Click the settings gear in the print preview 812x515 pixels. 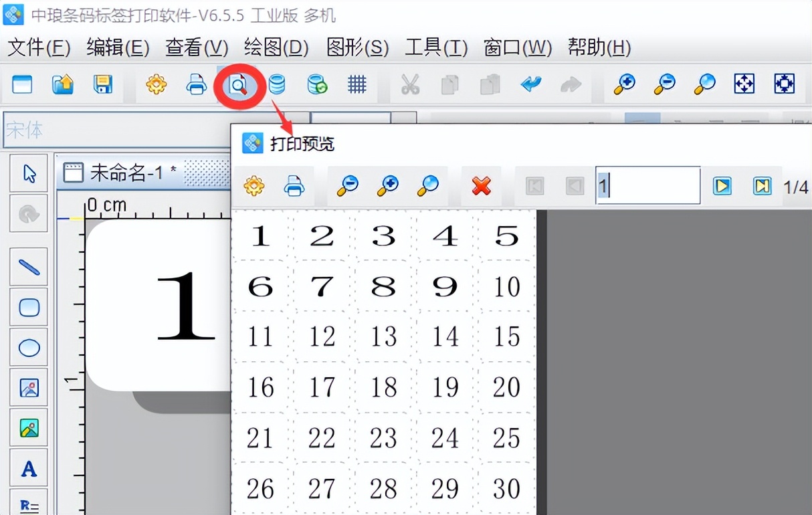(x=253, y=186)
